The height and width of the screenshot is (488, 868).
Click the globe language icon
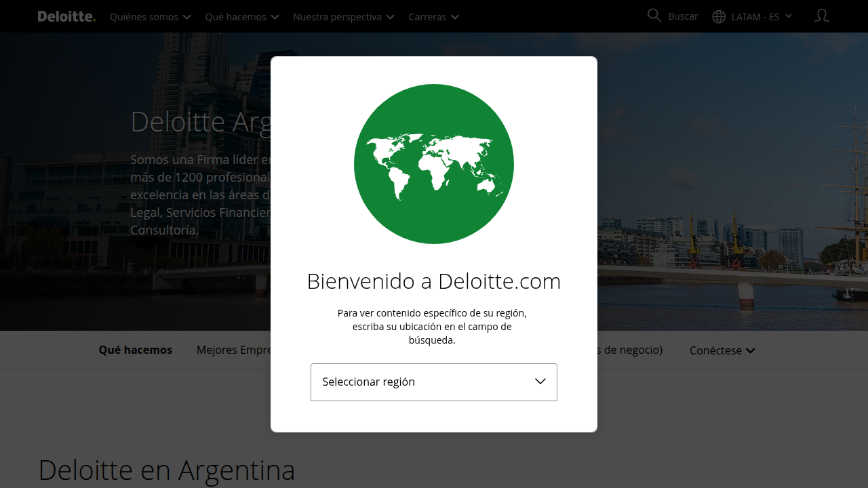click(719, 17)
